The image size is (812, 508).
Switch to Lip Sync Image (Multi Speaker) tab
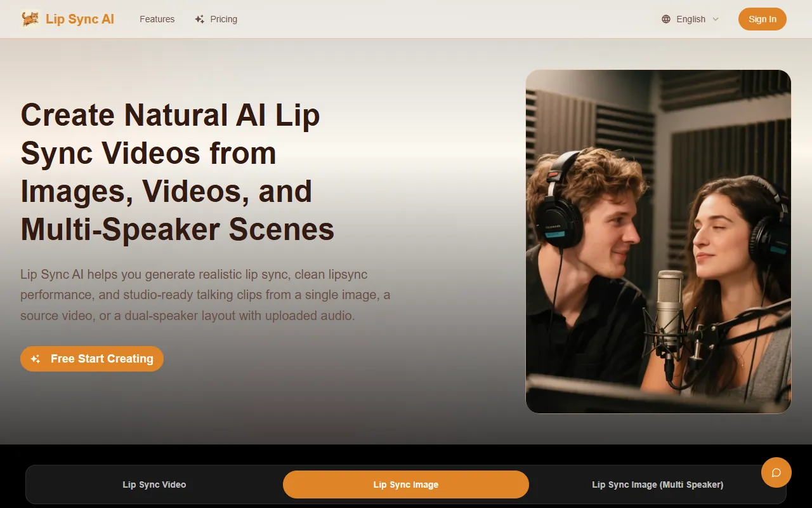point(657,485)
